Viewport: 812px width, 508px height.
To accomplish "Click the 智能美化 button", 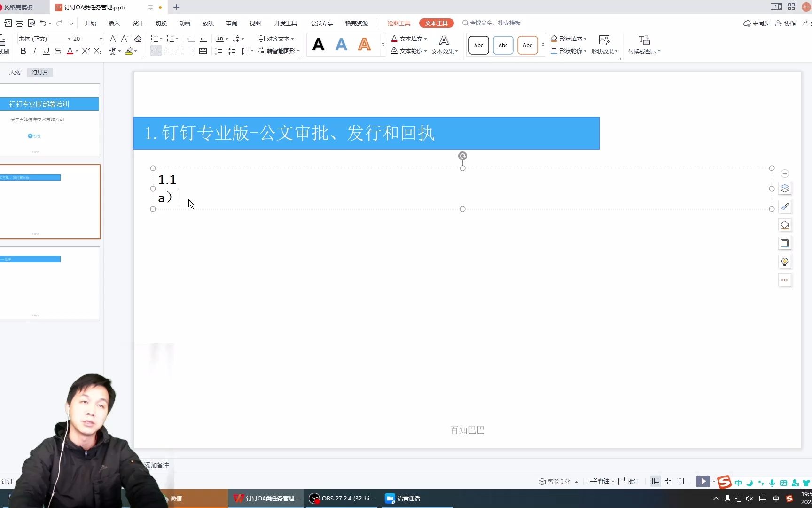I will coord(558,481).
